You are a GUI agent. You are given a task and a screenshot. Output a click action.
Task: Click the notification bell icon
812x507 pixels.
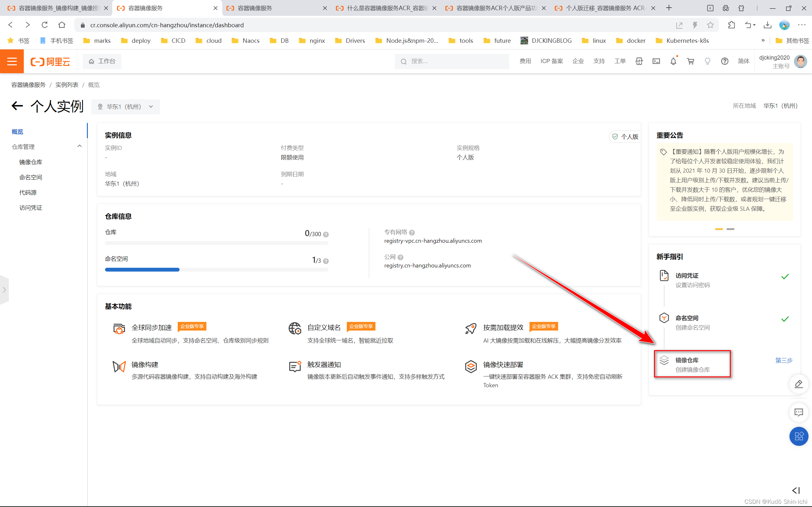click(673, 61)
